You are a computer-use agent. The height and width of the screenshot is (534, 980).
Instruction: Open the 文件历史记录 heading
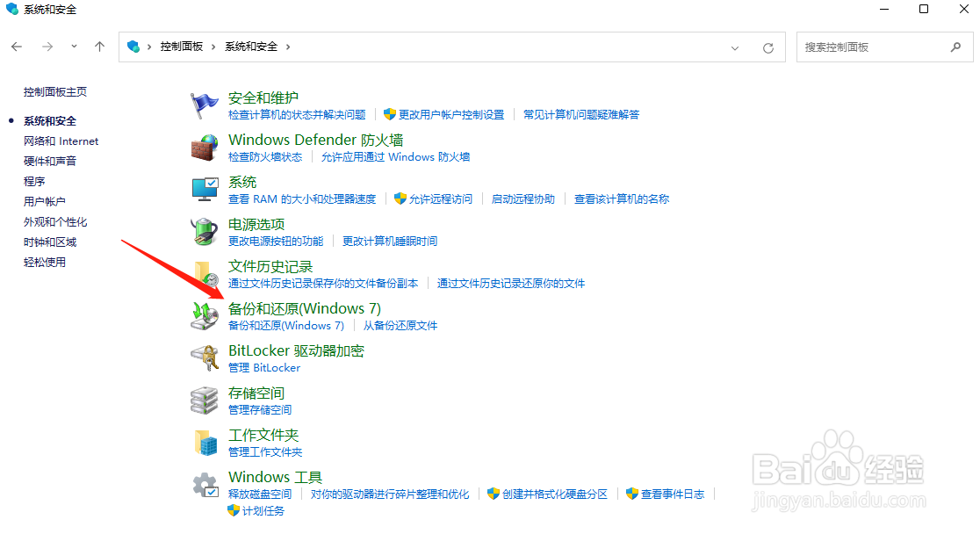point(270,267)
